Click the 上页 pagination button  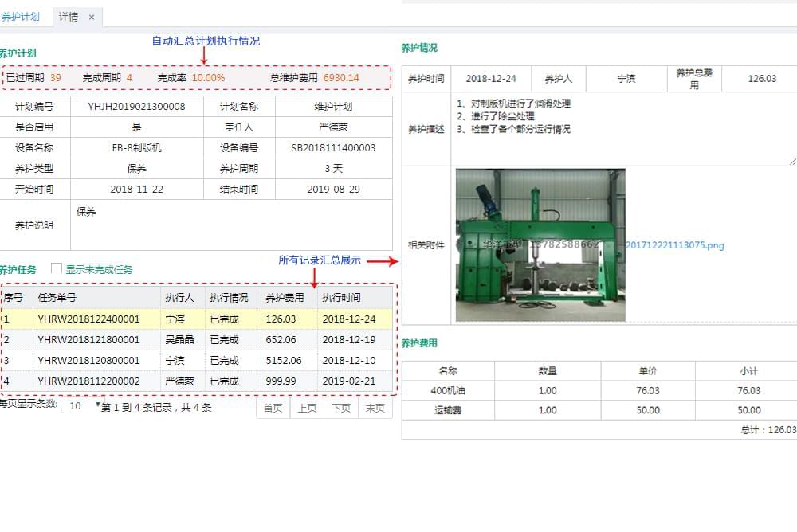(x=307, y=408)
